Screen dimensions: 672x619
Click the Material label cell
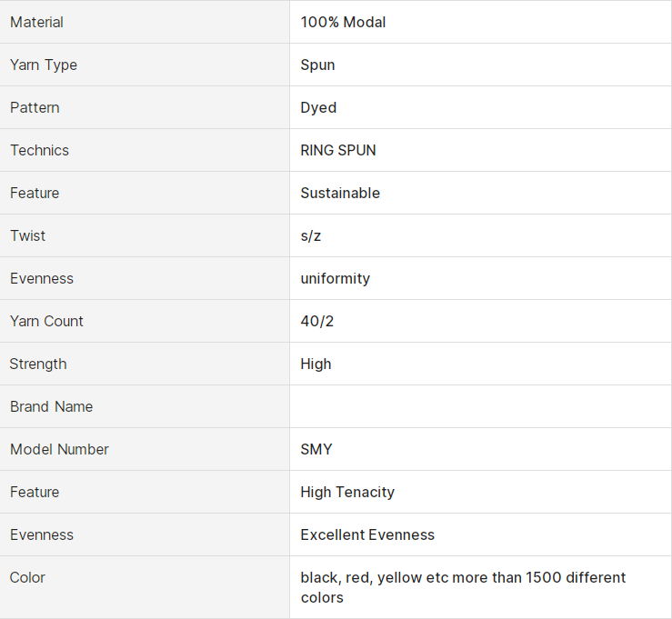point(145,22)
